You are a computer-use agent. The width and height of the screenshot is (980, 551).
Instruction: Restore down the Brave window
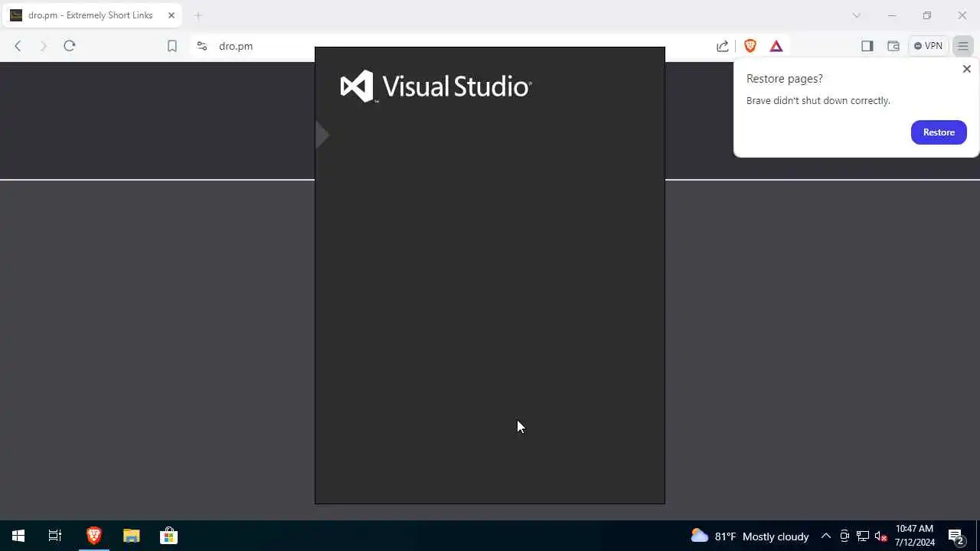(927, 15)
